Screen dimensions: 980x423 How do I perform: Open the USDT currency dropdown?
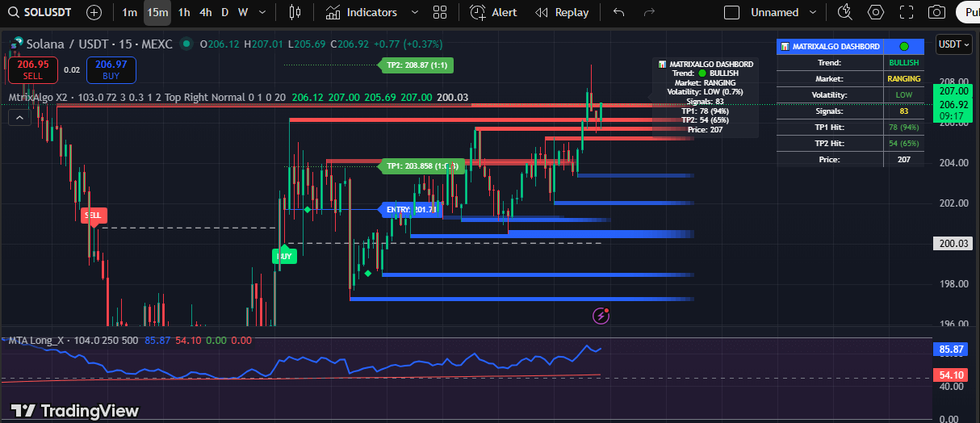pyautogui.click(x=953, y=44)
